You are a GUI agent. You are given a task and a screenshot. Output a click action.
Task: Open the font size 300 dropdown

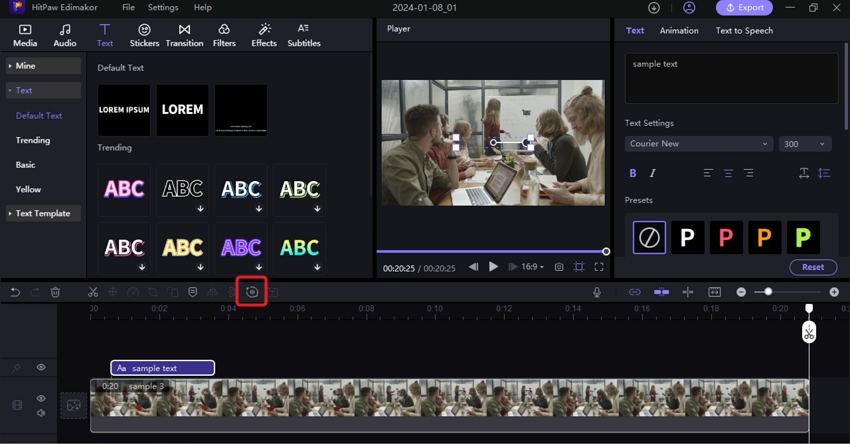[x=805, y=144]
